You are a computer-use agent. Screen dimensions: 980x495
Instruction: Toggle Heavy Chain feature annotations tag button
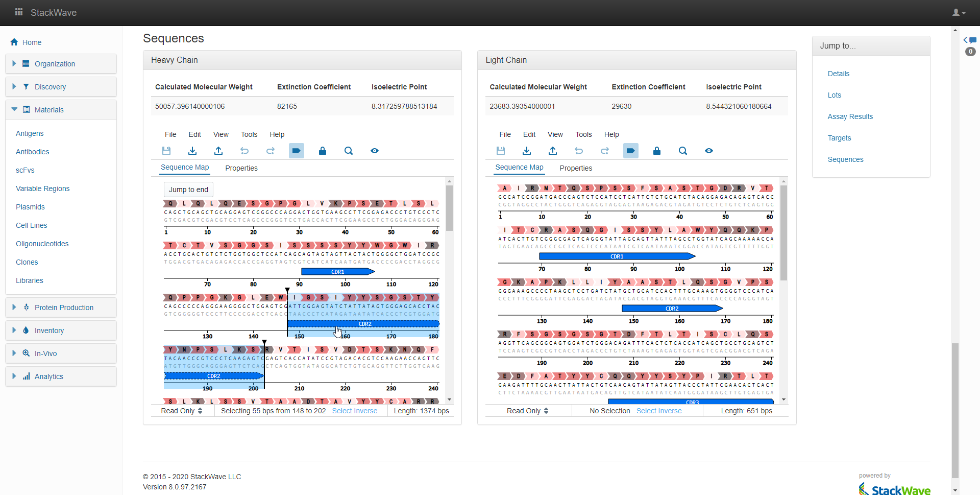[297, 151]
